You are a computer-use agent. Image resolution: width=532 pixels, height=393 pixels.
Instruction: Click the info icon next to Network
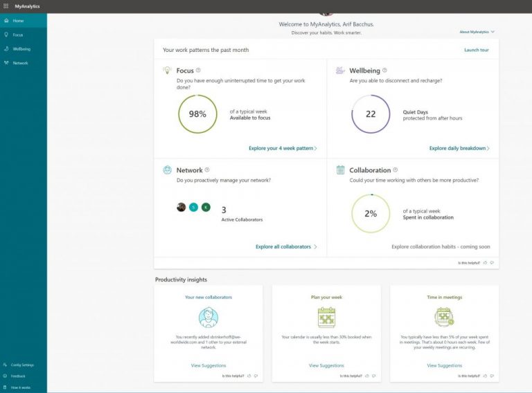point(207,170)
